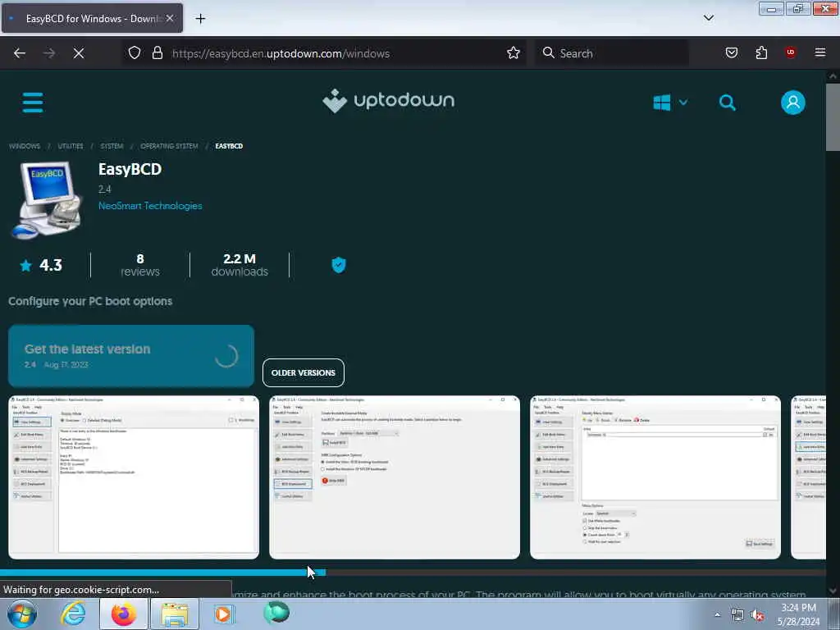840x630 pixels.
Task: Click the site security padlock icon
Action: point(157,52)
